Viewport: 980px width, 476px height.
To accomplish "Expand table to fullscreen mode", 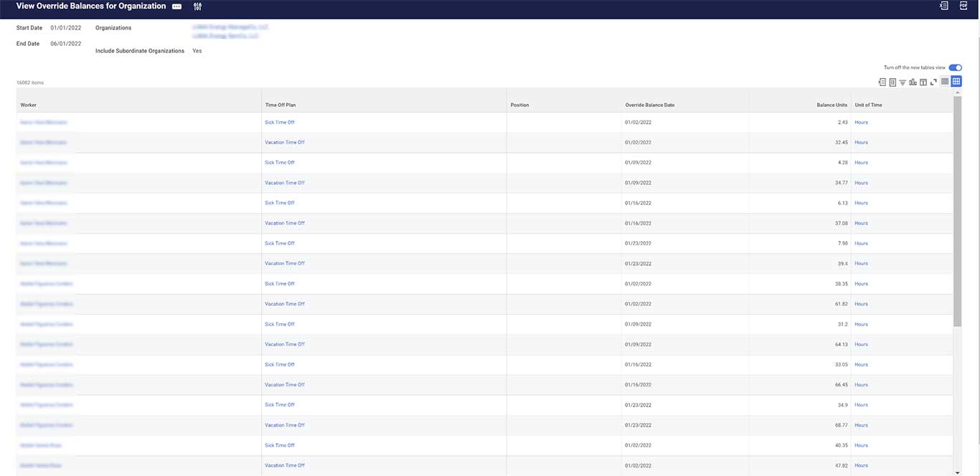I will [933, 82].
